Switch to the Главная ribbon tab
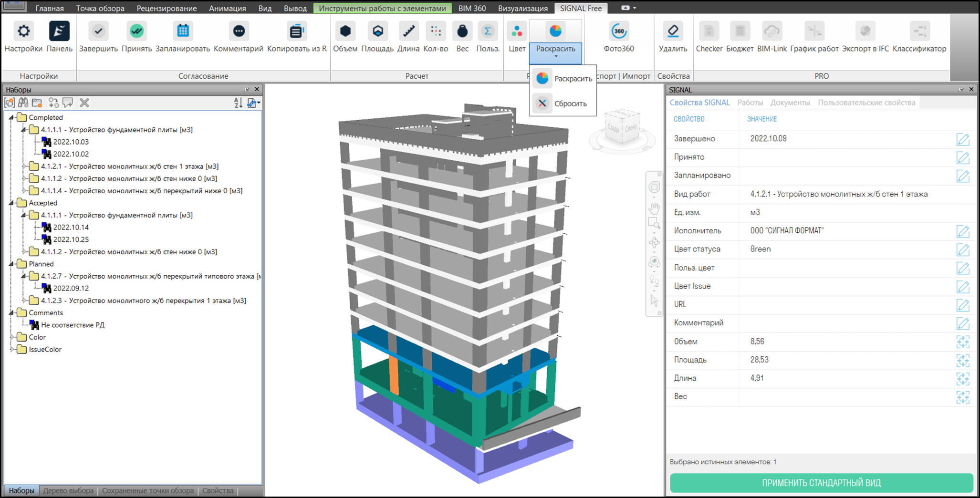The image size is (980, 498). pos(50,8)
